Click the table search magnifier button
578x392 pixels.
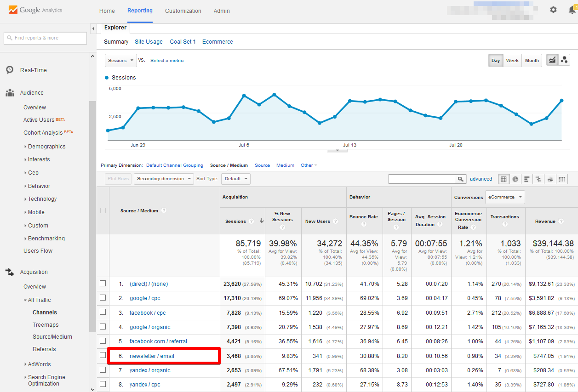460,179
